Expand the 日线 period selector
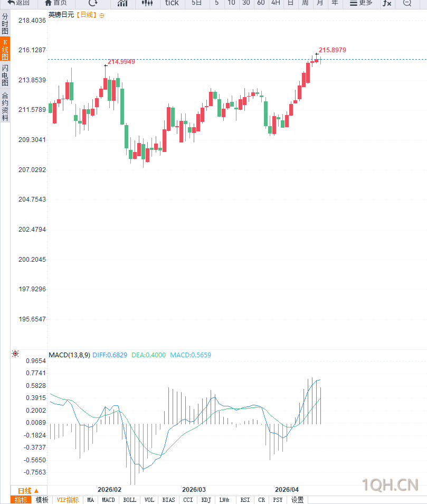 pos(29,491)
